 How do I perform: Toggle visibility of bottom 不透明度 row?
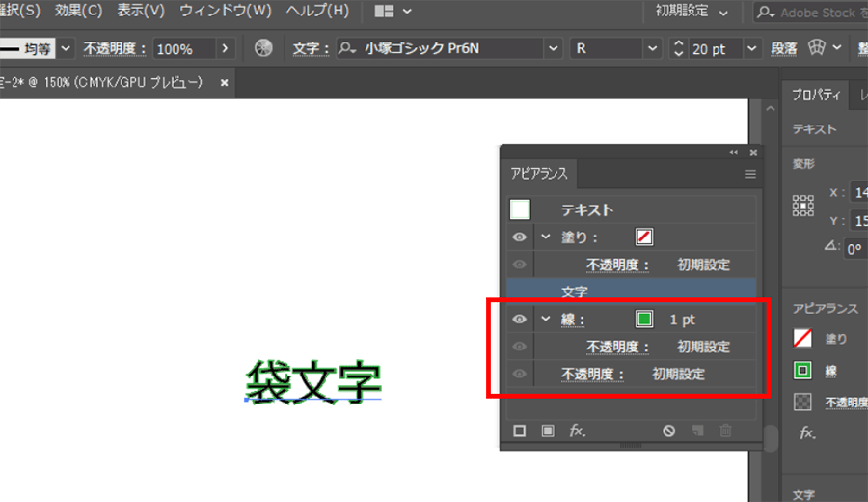point(519,374)
